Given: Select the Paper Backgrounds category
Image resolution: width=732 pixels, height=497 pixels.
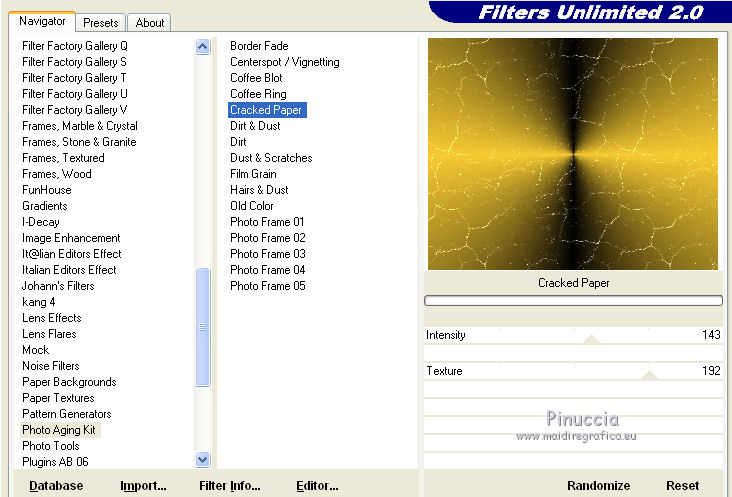Looking at the screenshot, I should (x=69, y=382).
